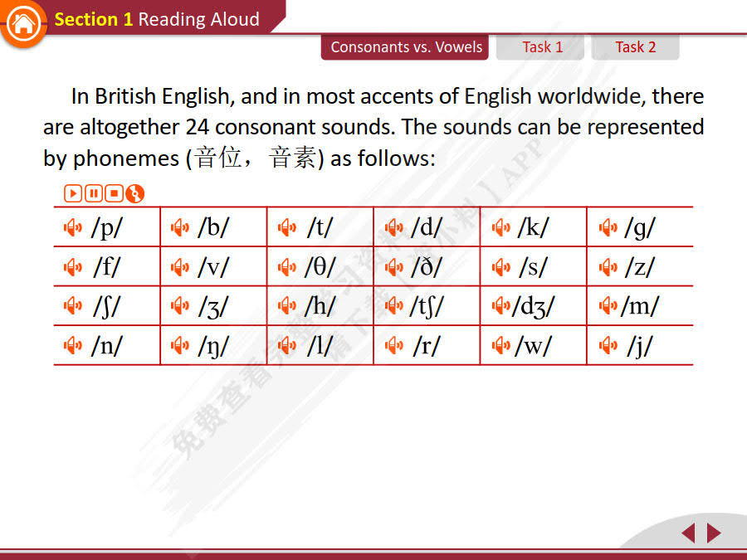Select the /h/ phoneme text
747x560 pixels.
pyautogui.click(x=320, y=306)
